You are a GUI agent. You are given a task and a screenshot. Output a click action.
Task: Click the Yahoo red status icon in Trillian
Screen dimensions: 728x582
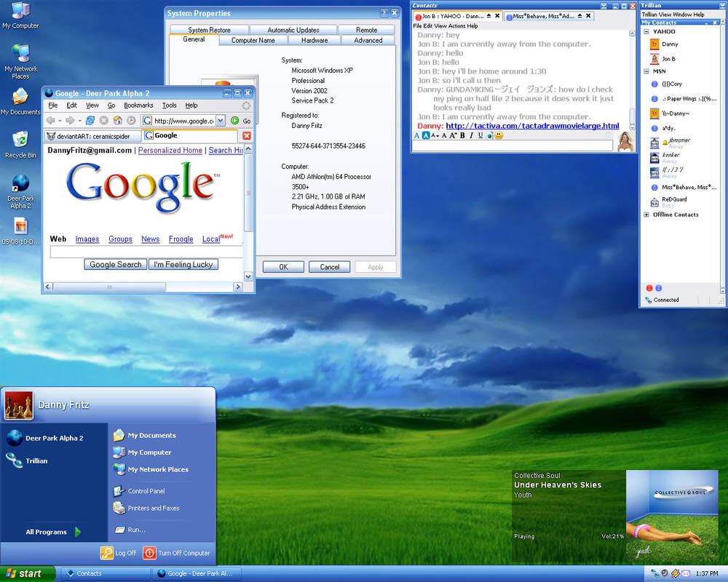649,288
